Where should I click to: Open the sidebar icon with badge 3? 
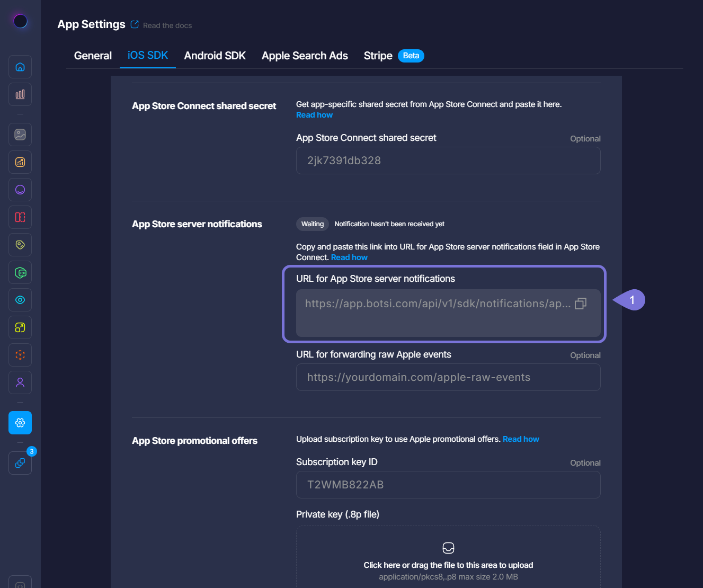pos(20,463)
